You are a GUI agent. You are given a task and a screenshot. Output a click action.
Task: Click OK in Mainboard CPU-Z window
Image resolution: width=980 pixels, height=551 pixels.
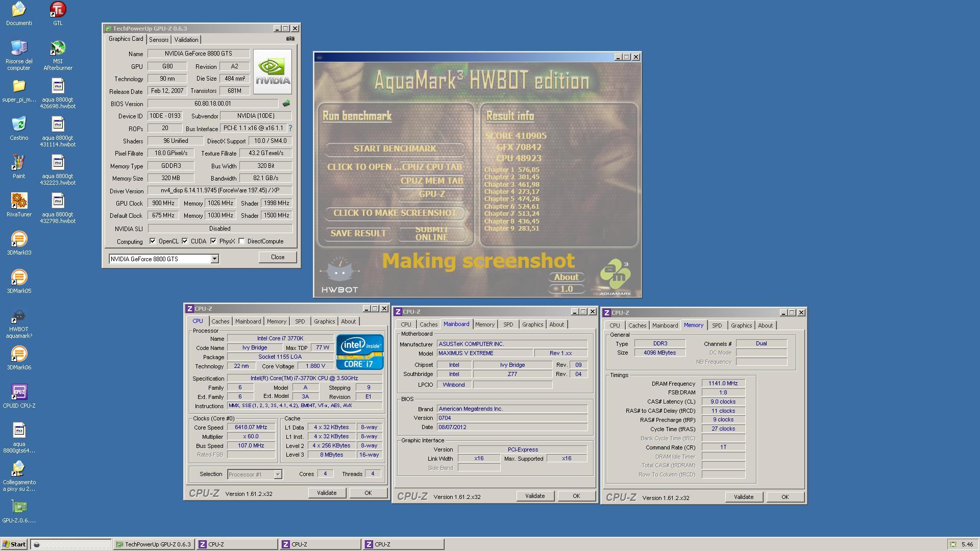click(576, 496)
